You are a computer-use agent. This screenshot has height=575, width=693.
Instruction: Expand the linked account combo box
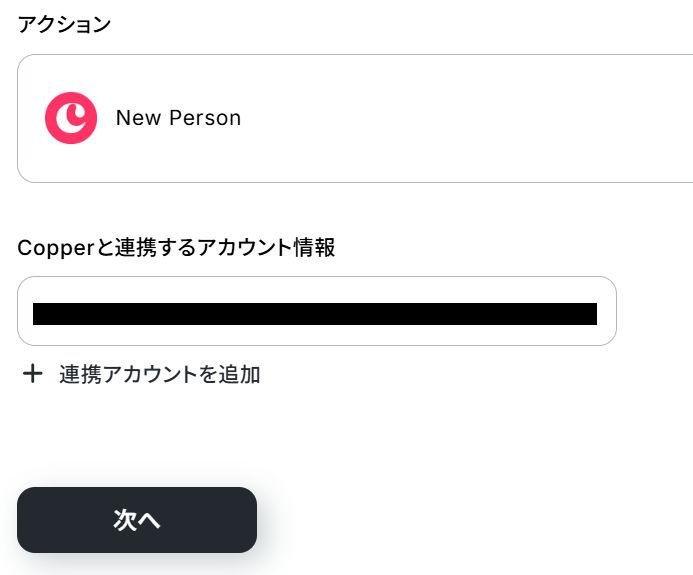tap(316, 311)
